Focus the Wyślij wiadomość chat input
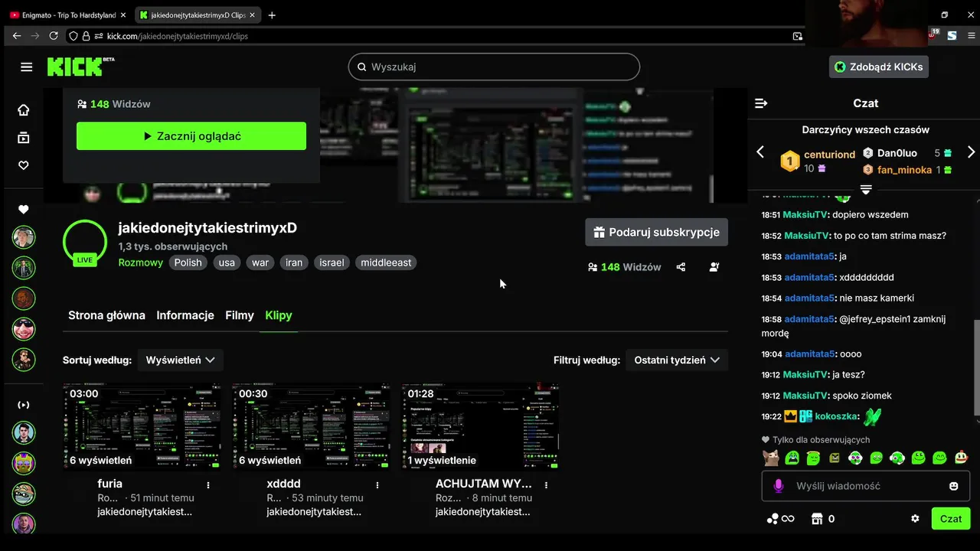Screen dimensions: 980x551 865,486
